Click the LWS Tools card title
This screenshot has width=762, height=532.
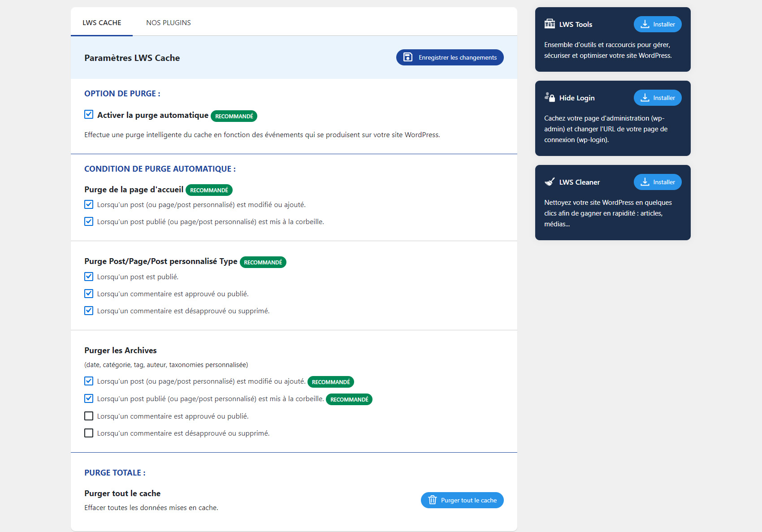576,24
